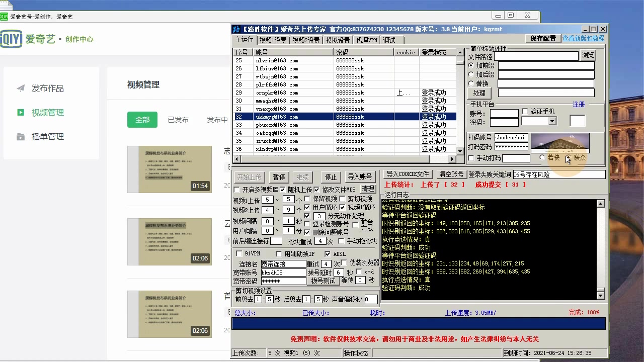Open the 查看新版和教程 link
Screen dimensions: 644x362
(x=583, y=38)
